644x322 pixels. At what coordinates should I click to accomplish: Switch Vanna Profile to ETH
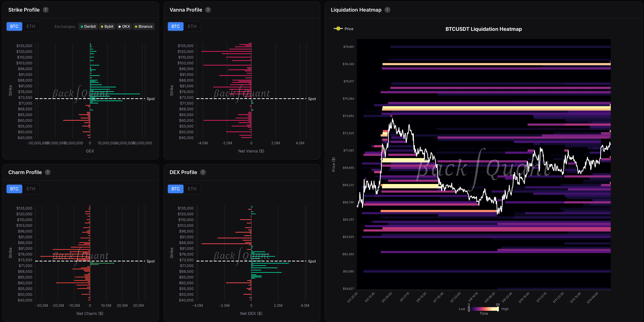coord(192,26)
